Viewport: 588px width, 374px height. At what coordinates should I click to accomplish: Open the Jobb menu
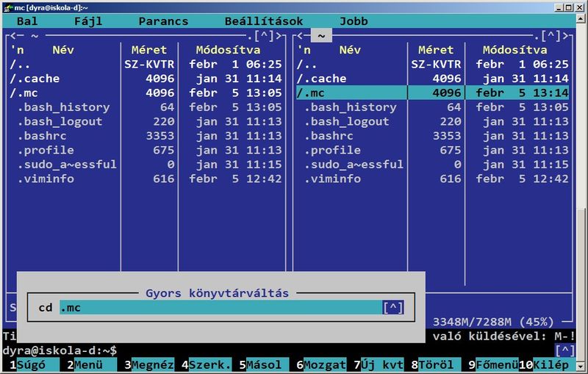[354, 21]
